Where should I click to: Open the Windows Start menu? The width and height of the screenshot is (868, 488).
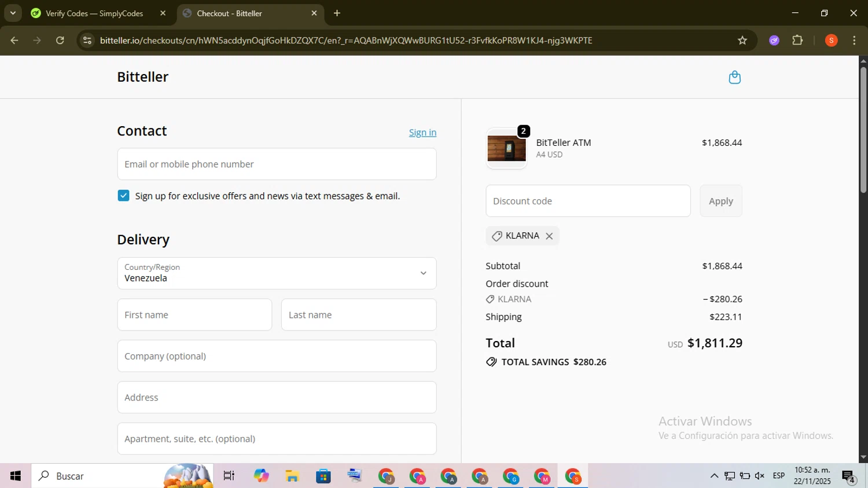click(16, 476)
